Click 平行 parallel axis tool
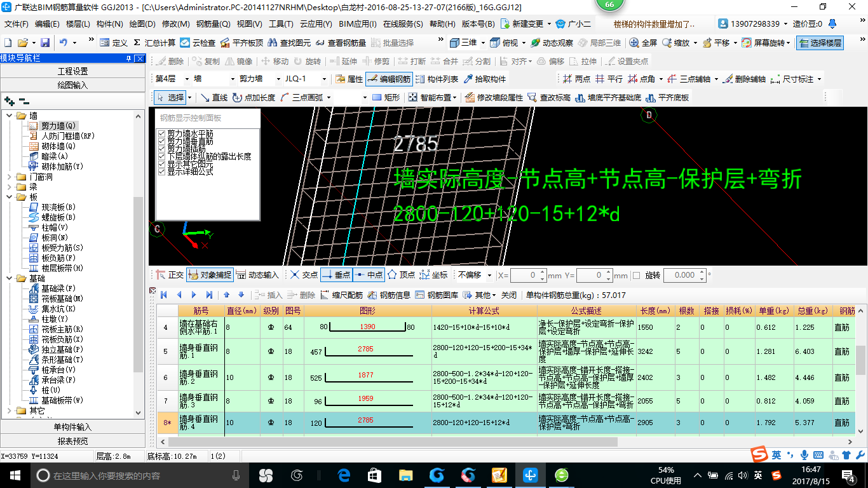868x488 pixels. coord(609,79)
